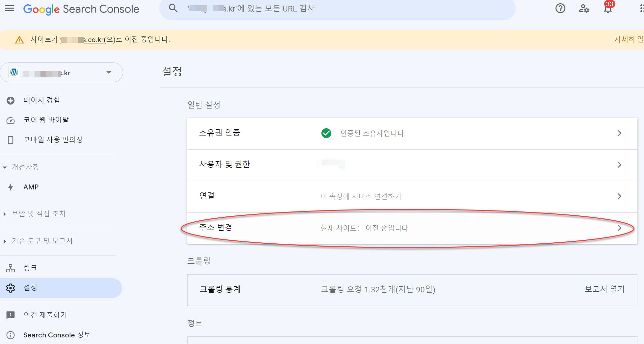This screenshot has height=344, width=644.
Task: Click the 사용자 및 권한 setting label
Action: coord(224,164)
